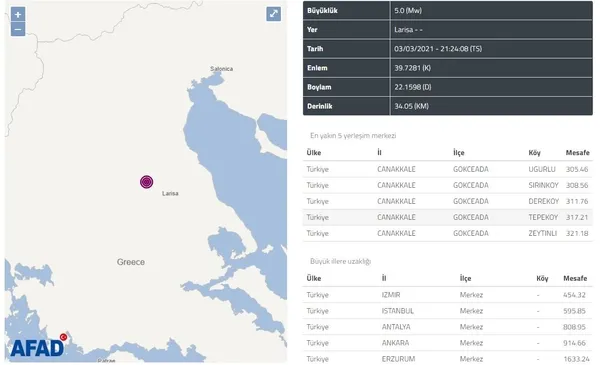Screen dimensions: 600x365
Task: Click the Tarih row label
Action: pyautogui.click(x=315, y=49)
